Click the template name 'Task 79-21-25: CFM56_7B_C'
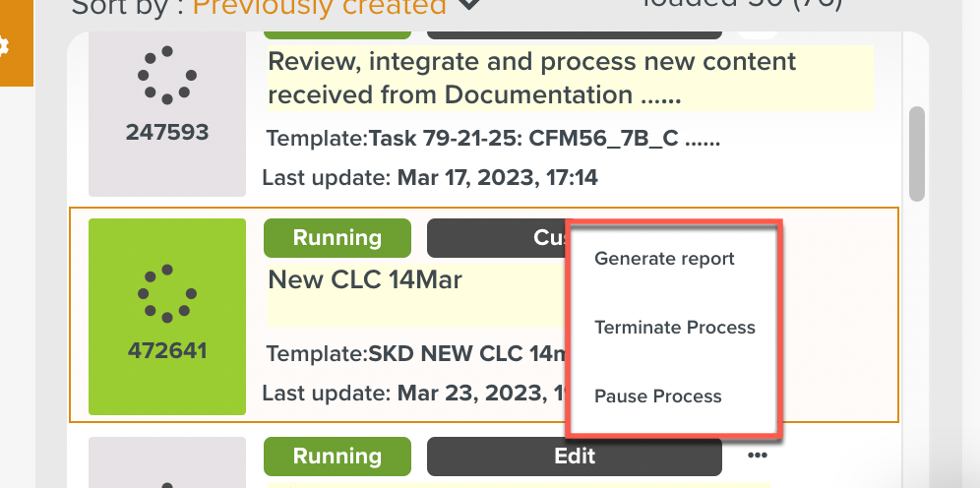Screen dimensions: 980x488 tap(544, 139)
